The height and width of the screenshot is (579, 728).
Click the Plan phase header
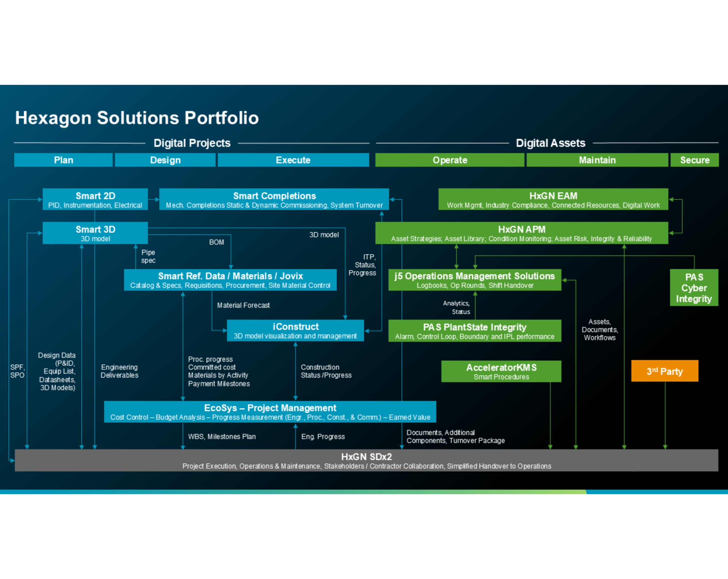pyautogui.click(x=63, y=160)
